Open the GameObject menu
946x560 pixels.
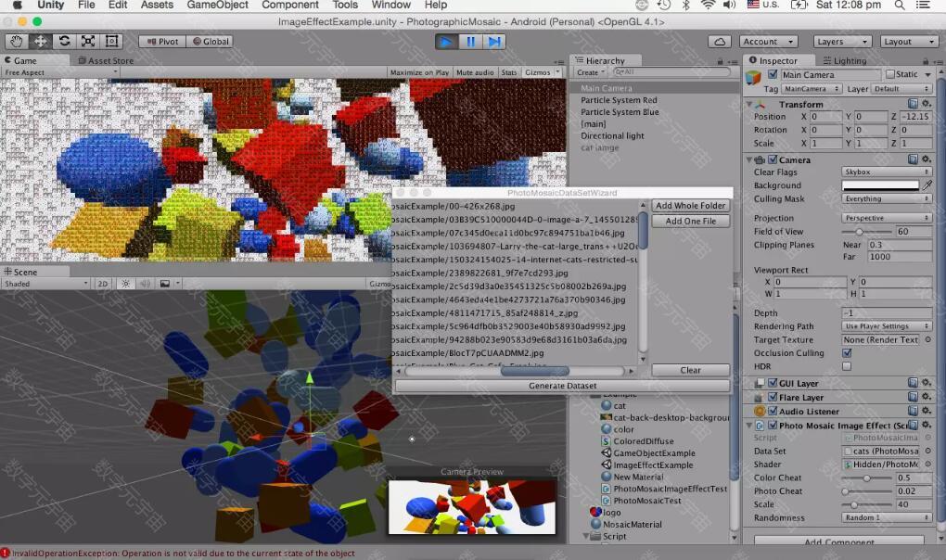click(x=217, y=6)
